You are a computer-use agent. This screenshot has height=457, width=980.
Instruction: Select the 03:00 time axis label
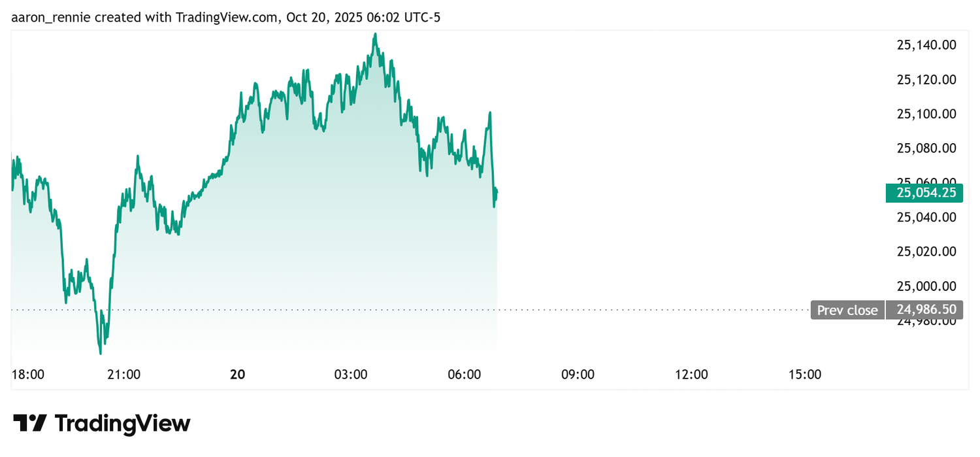tap(351, 375)
